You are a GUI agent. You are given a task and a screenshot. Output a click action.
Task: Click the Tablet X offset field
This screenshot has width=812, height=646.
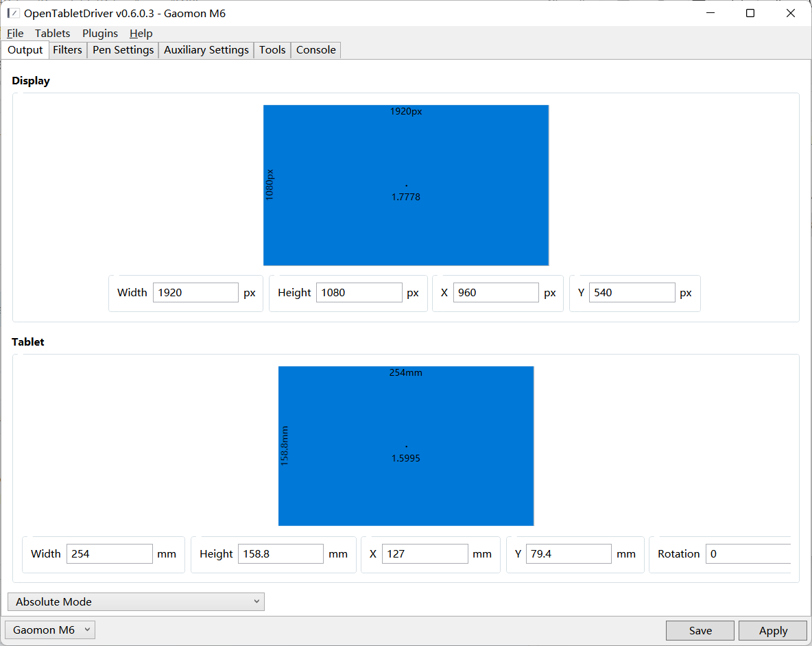click(425, 554)
